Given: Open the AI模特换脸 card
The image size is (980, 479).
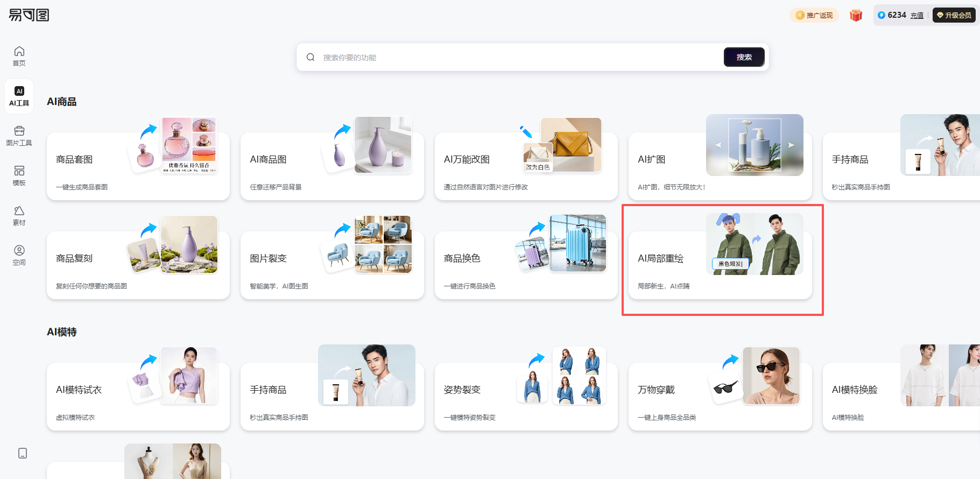Looking at the screenshot, I should [901, 397].
